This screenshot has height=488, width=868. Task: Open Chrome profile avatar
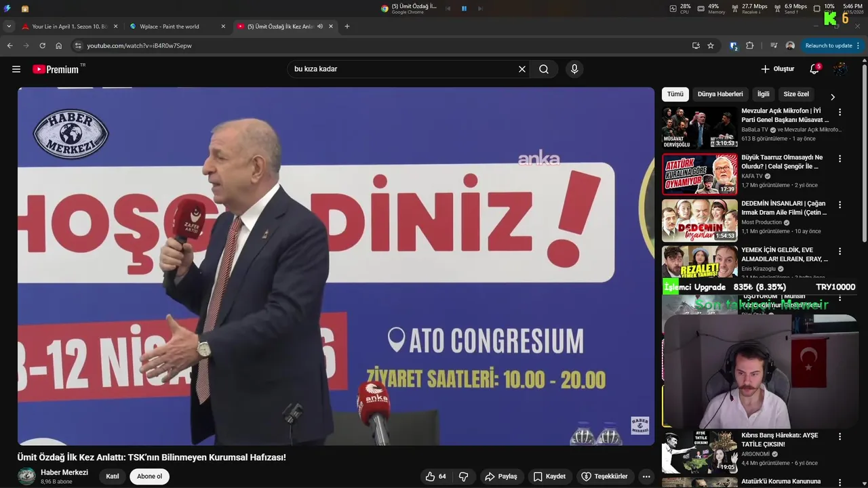(x=790, y=45)
